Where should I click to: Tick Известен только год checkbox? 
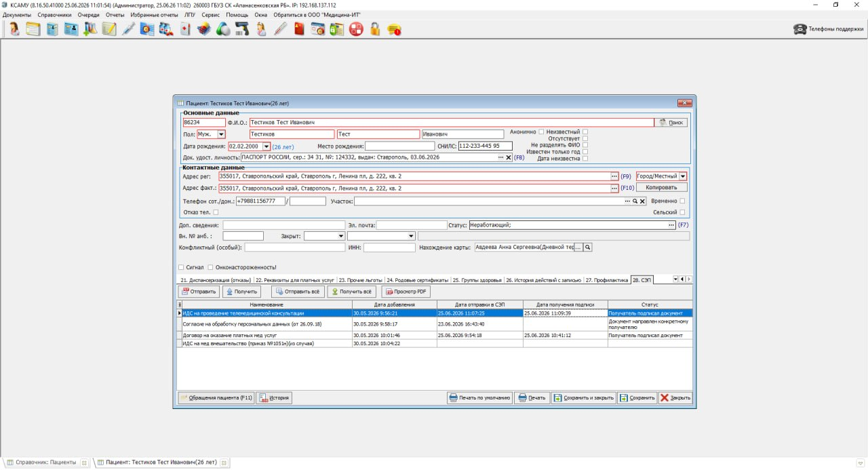[585, 152]
